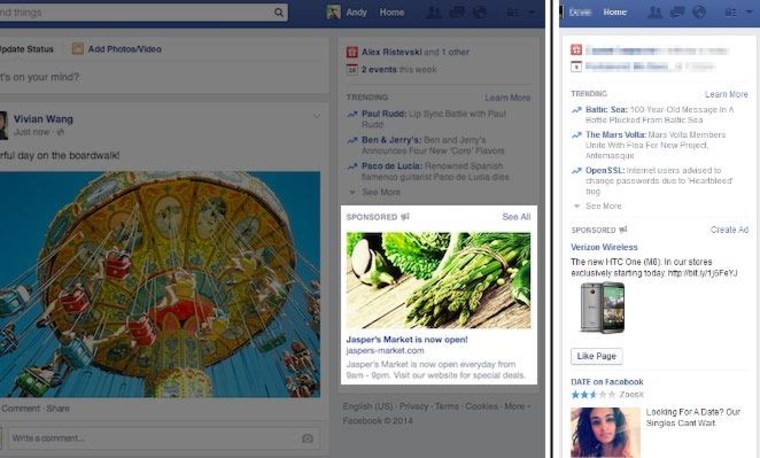This screenshot has width=760, height=458.
Task: Click Cookies footer link
Action: 481,406
